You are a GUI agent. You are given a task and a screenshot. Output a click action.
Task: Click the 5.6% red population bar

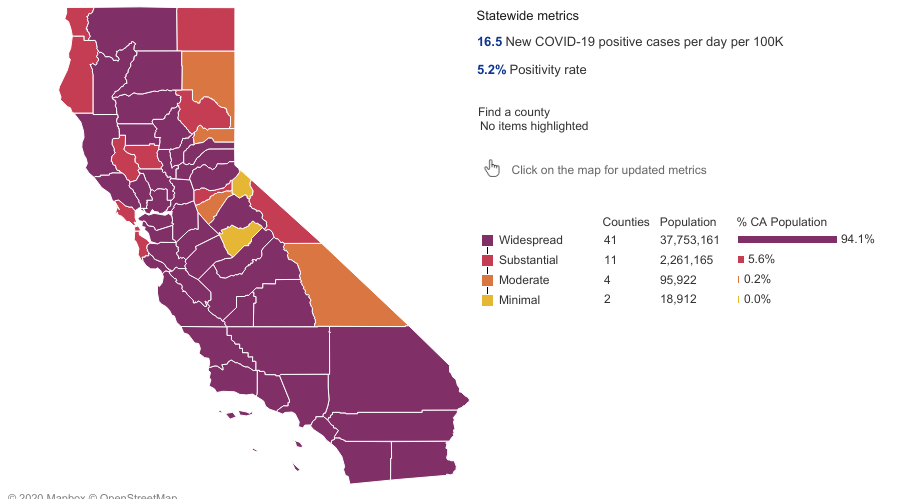pos(741,260)
